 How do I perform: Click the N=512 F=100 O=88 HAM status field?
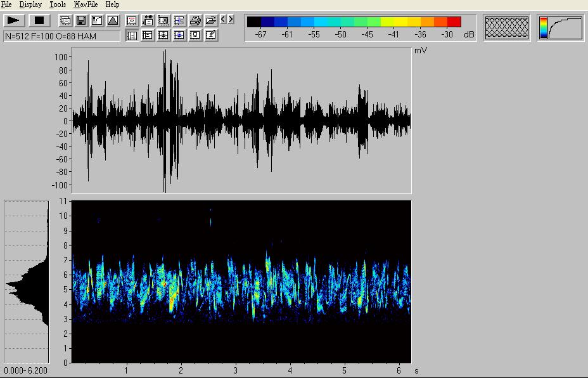pos(61,36)
